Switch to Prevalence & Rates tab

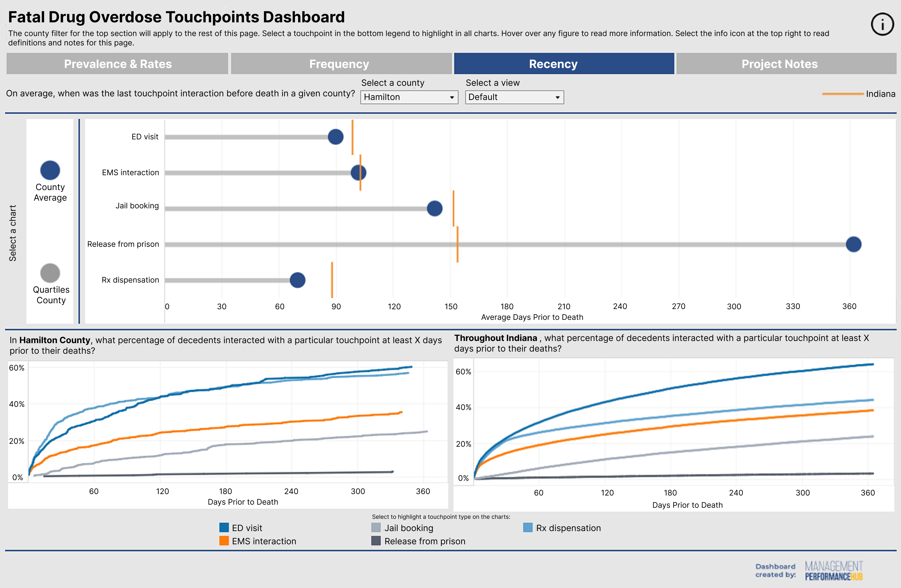click(x=117, y=64)
